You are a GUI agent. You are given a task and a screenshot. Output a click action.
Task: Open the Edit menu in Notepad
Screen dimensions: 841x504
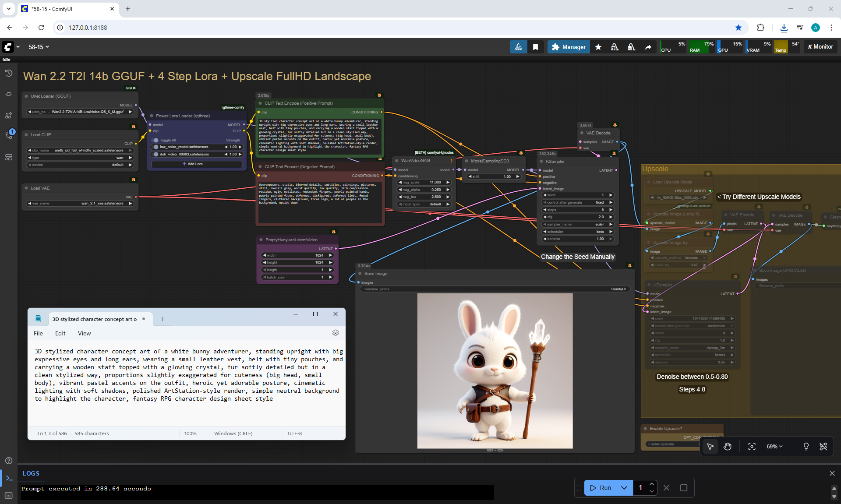(x=60, y=333)
